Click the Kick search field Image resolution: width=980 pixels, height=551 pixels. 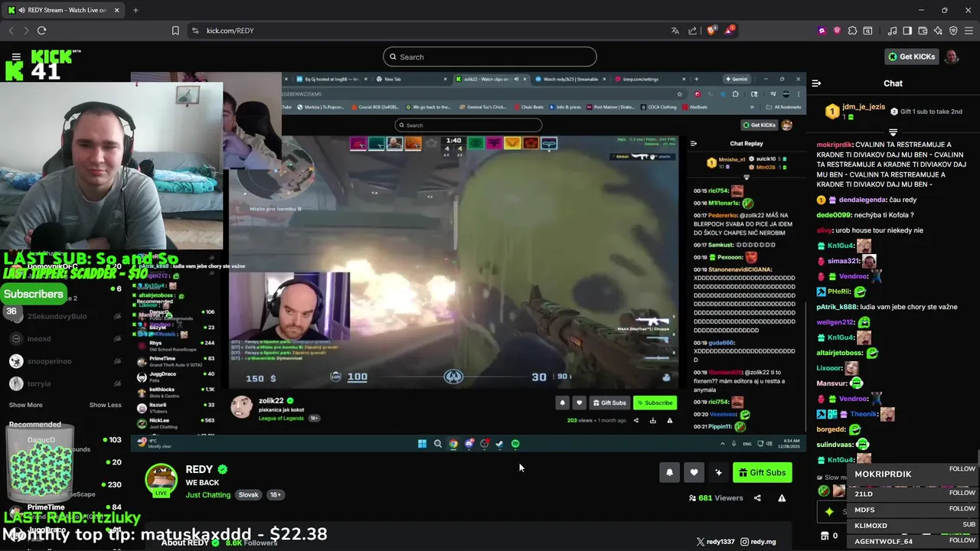click(490, 57)
